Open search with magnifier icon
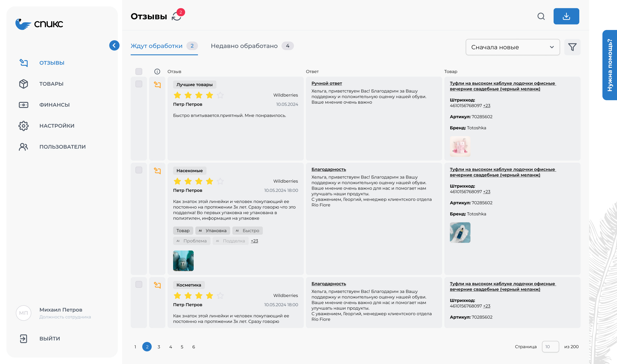Screen dimensions: 617x364 [x=541, y=16]
